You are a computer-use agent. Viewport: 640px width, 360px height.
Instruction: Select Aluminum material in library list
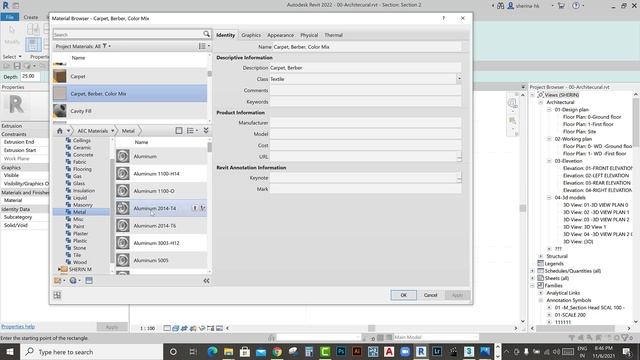coord(161,156)
